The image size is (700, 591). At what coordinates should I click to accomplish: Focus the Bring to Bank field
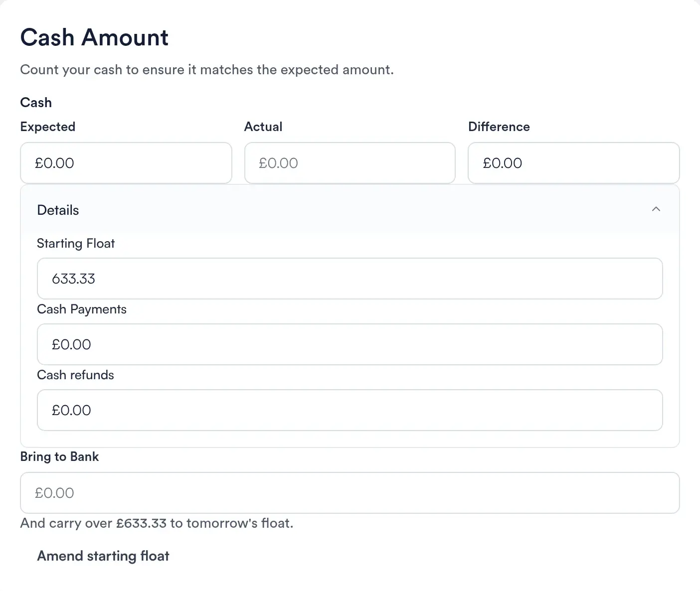(x=350, y=493)
